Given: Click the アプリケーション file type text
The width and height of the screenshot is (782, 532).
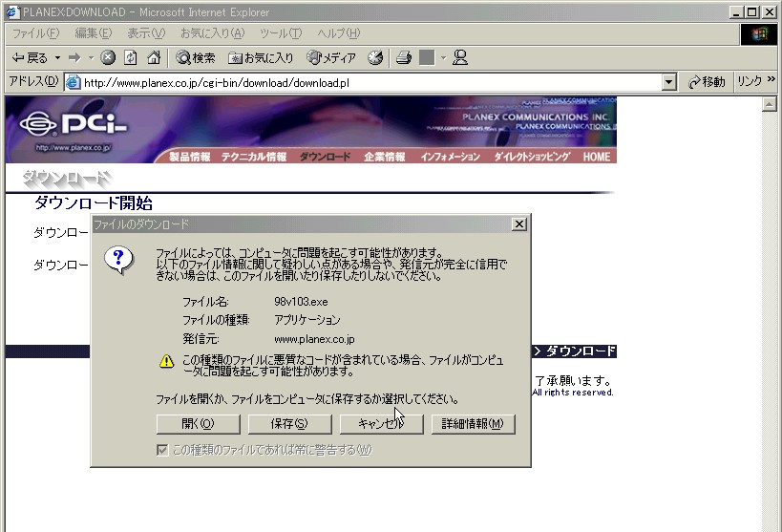Looking at the screenshot, I should 307,320.
